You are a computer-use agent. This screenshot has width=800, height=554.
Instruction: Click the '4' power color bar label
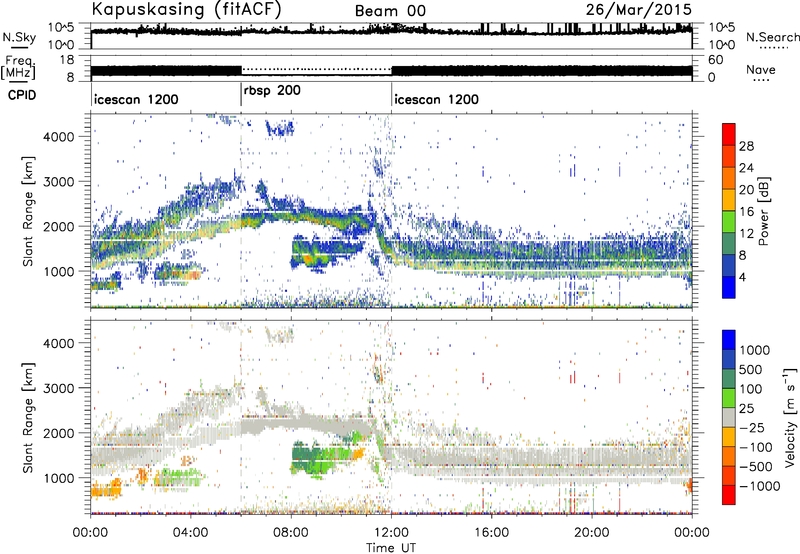[743, 277]
